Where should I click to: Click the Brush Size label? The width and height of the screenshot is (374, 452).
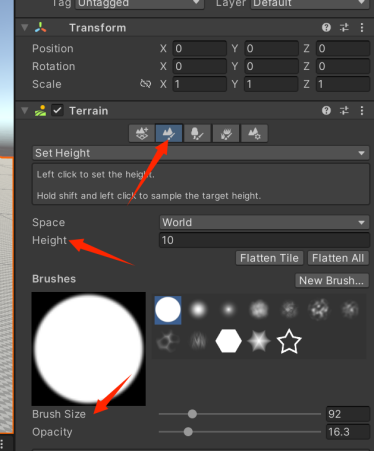(x=59, y=414)
